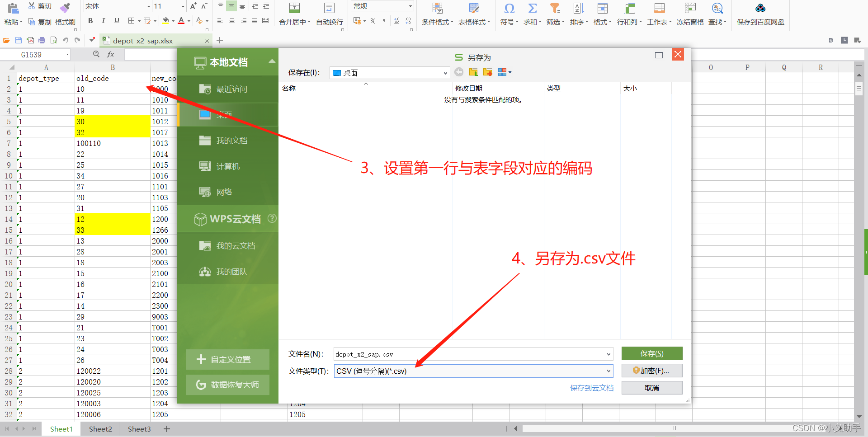Click the quick-access save disk icon

coord(19,40)
